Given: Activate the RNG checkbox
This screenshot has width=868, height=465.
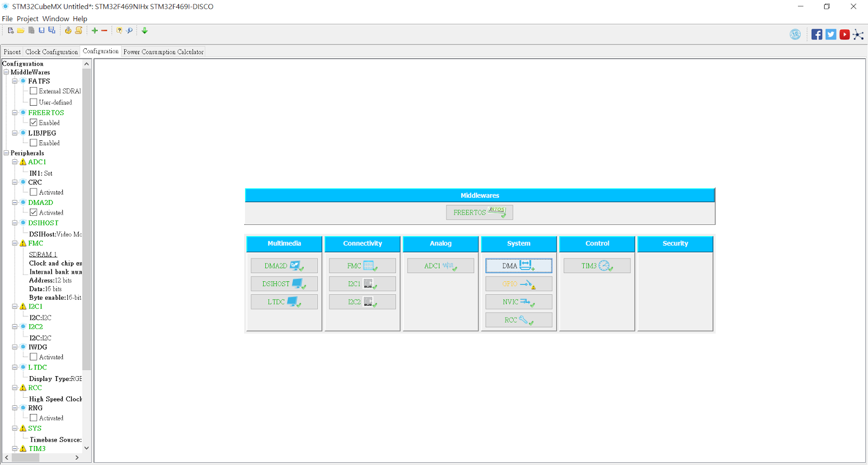Looking at the screenshot, I should click(34, 418).
